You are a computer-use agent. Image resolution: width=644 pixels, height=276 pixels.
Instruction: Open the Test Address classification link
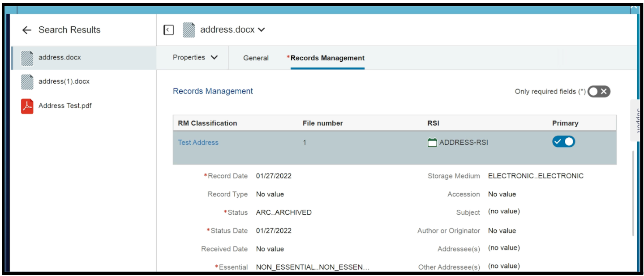click(198, 143)
